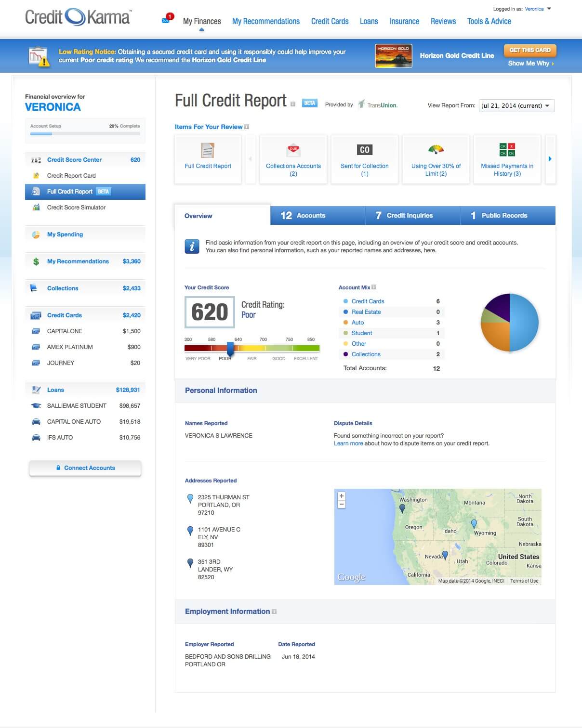
Task: Open Insurance in top navigation
Action: [404, 21]
